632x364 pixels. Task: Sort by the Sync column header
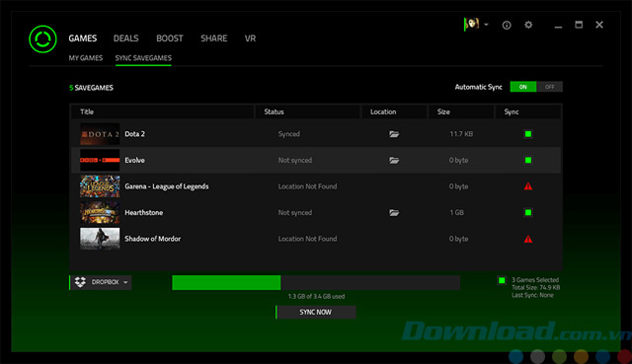click(528, 111)
